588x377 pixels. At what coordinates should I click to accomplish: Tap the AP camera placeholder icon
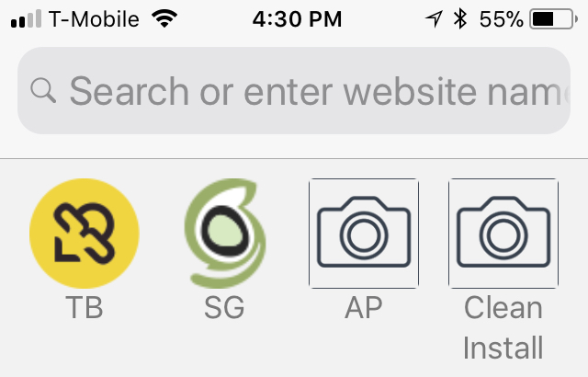click(364, 234)
